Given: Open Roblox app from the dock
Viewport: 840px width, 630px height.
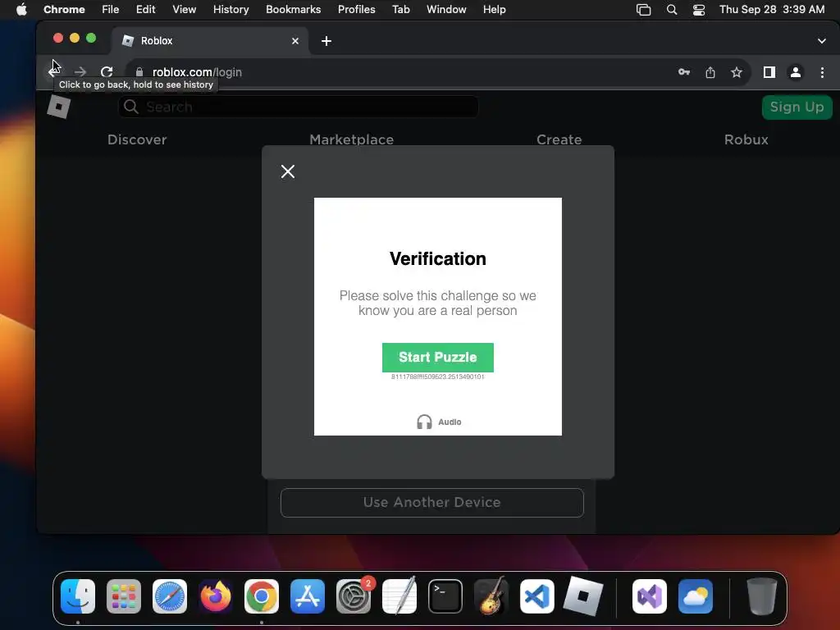Looking at the screenshot, I should 583,596.
